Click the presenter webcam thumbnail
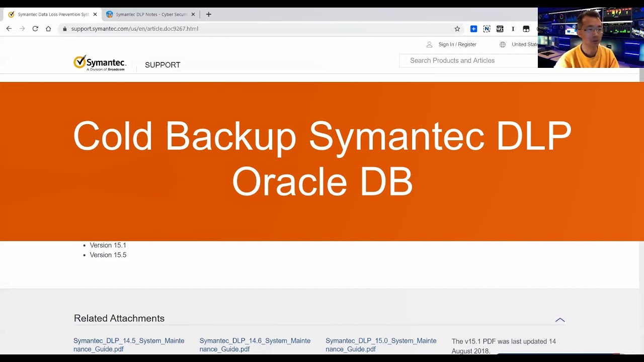Screen dimensions: 644x362 591,38
